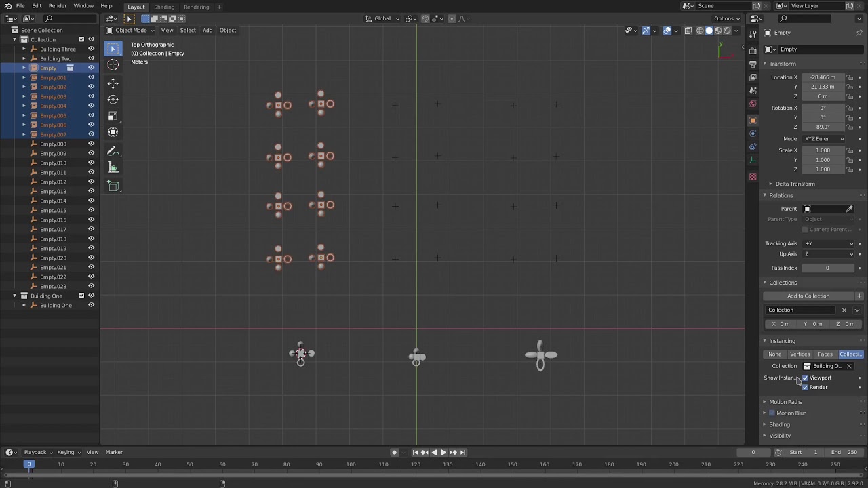Play the animation in the timeline
This screenshot has width=868, height=488.
pyautogui.click(x=443, y=452)
